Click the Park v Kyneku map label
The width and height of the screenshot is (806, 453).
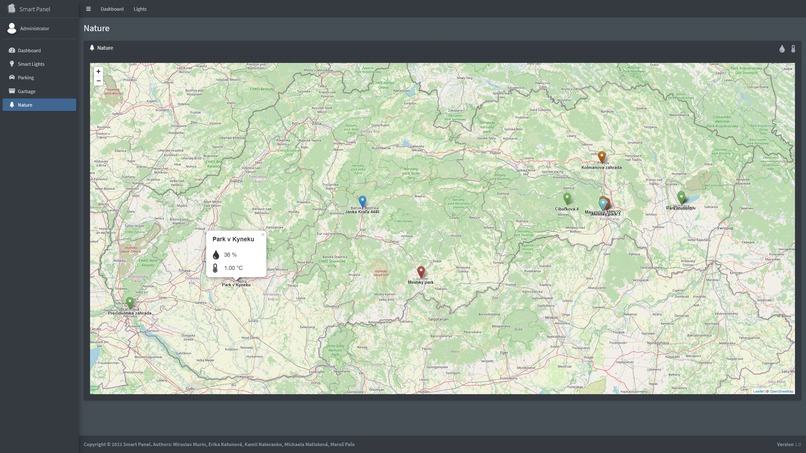click(x=236, y=284)
